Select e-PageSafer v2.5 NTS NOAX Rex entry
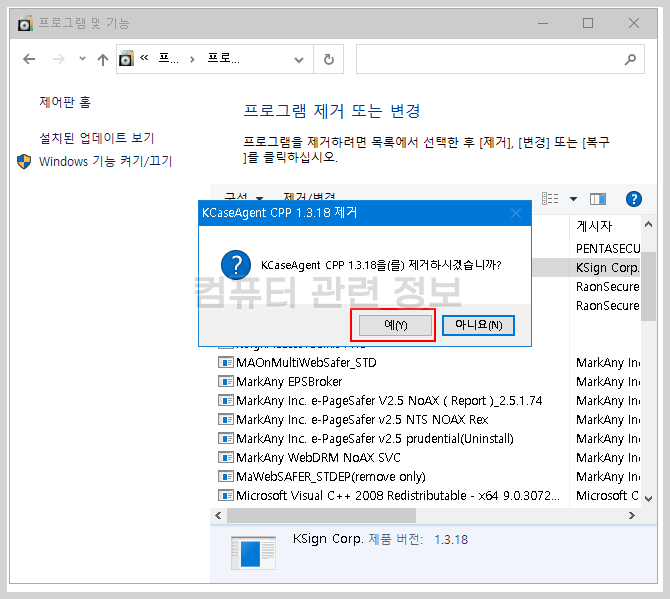This screenshot has width=670, height=599. 362,420
